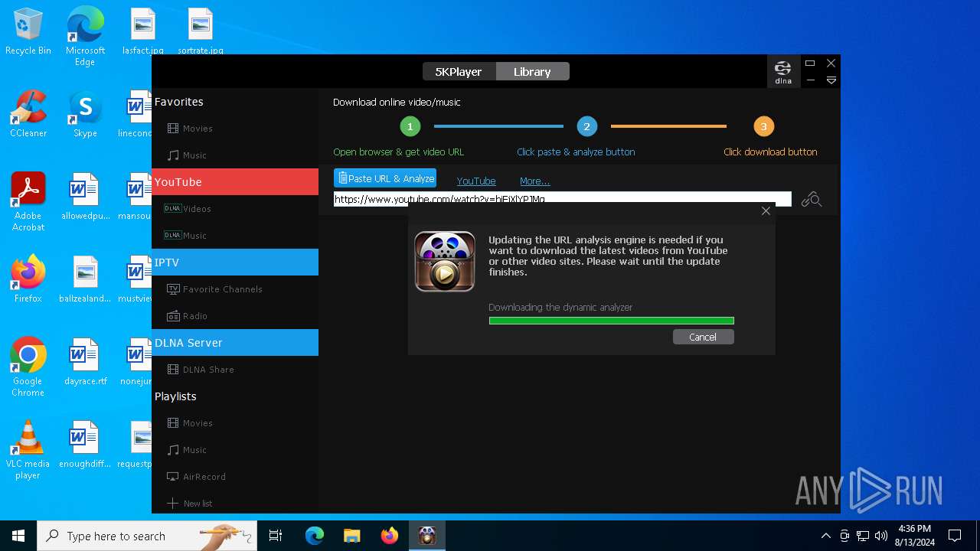Open volume control in system tray
The image size is (980, 551).
point(880,536)
